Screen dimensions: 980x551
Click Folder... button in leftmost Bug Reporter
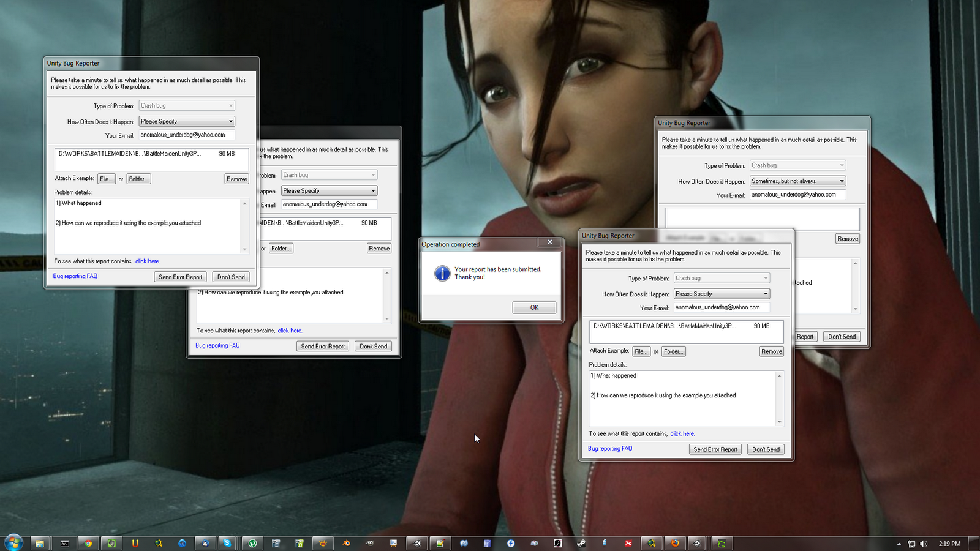pyautogui.click(x=138, y=179)
